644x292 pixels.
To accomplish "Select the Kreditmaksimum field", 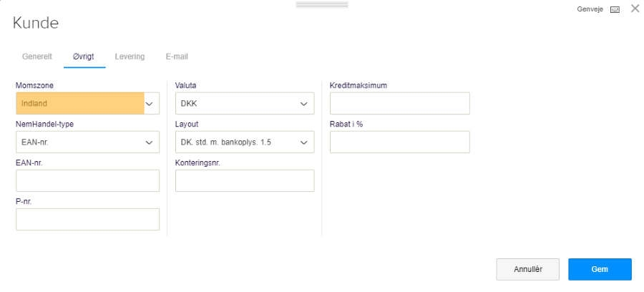I will 399,104.
